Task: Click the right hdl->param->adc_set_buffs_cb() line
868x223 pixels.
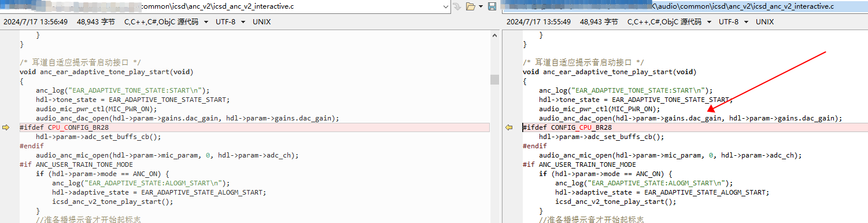Action: [601, 137]
